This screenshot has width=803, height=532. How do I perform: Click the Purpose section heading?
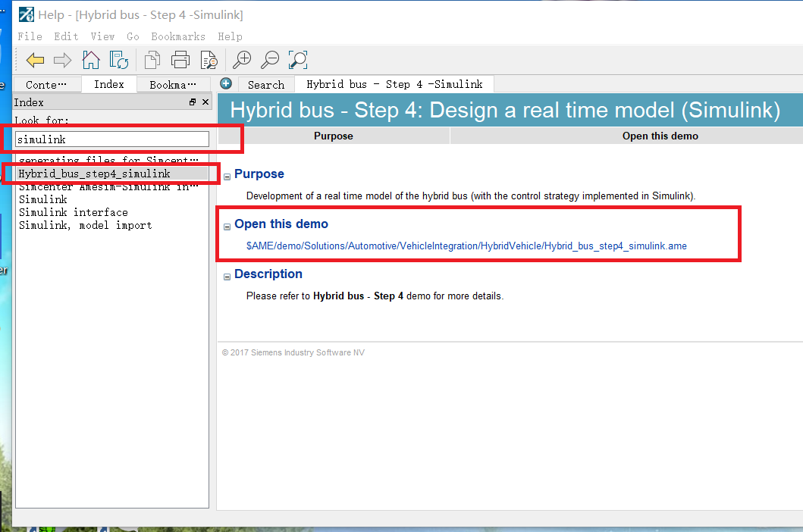[259, 174]
